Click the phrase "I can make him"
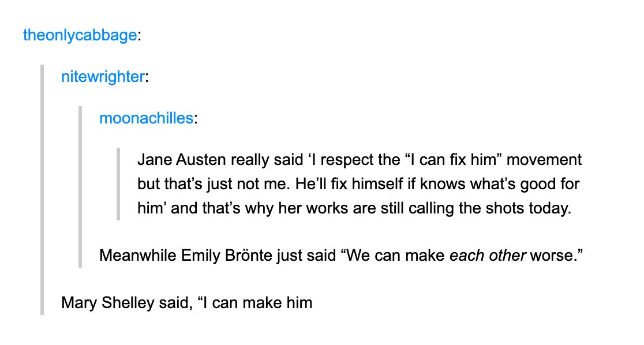 258,302
